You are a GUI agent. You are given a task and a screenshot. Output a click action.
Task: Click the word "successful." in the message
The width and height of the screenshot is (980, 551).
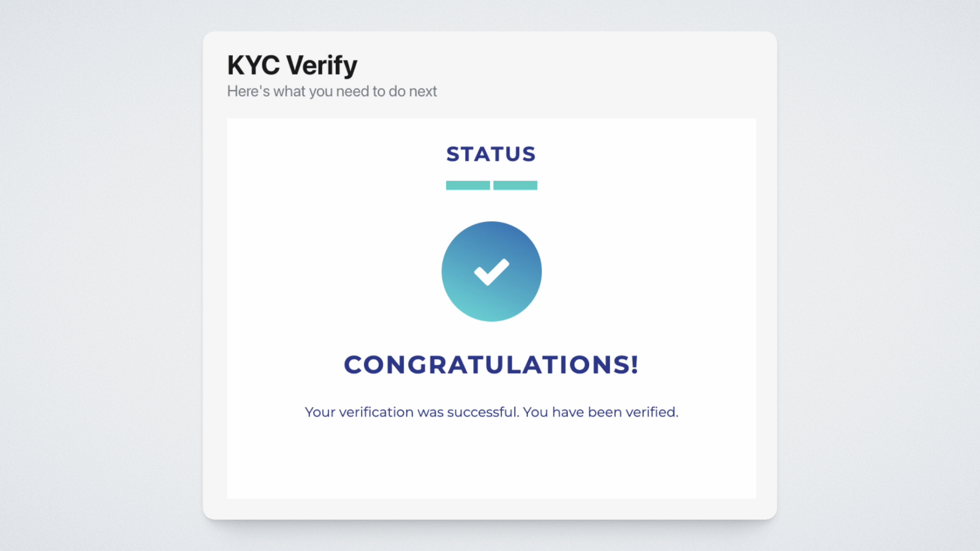pyautogui.click(x=483, y=412)
